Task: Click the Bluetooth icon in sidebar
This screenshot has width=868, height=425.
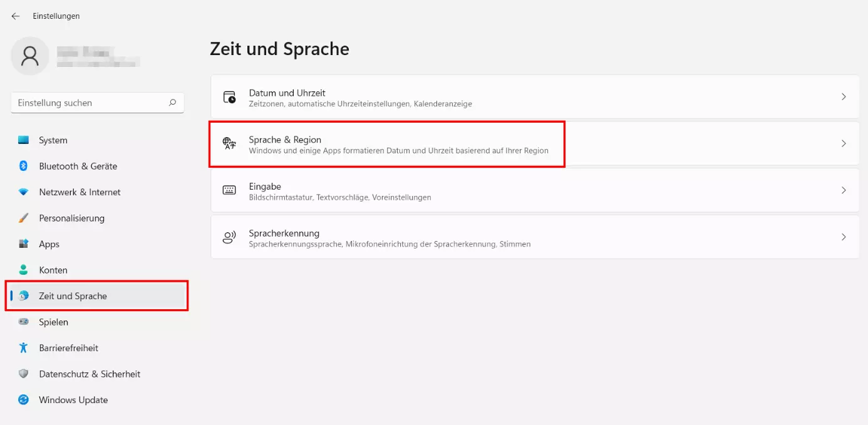Action: pos(24,166)
